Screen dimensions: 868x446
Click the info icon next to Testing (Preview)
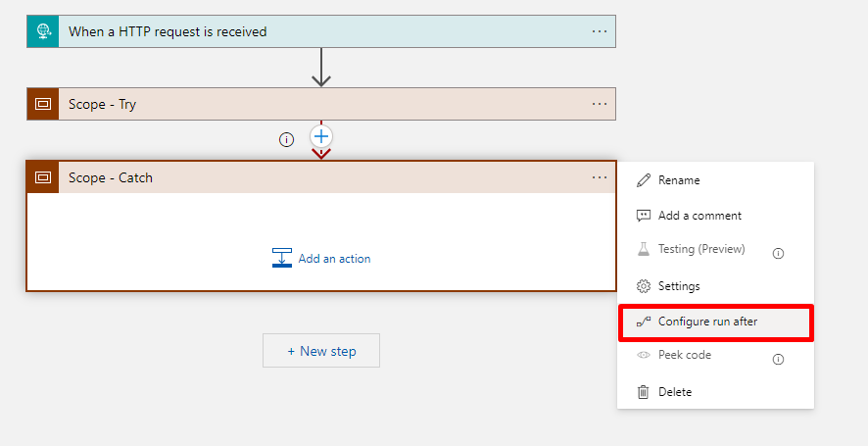(x=778, y=252)
